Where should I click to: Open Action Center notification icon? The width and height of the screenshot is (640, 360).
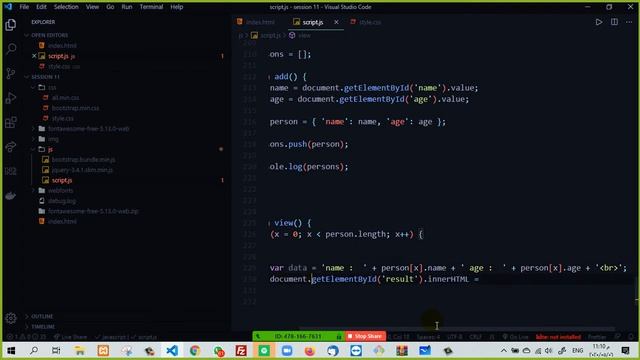point(625,351)
